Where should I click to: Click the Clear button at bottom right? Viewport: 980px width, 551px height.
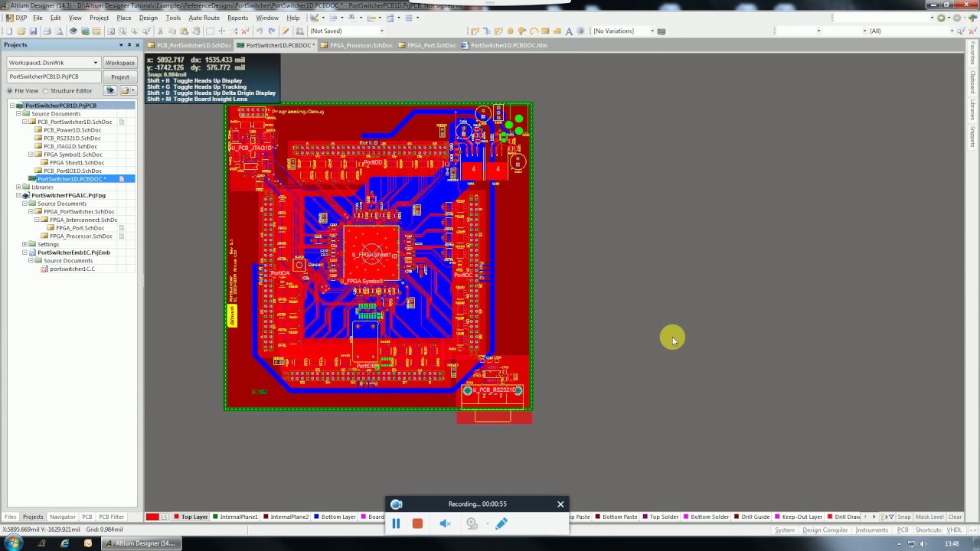click(955, 517)
